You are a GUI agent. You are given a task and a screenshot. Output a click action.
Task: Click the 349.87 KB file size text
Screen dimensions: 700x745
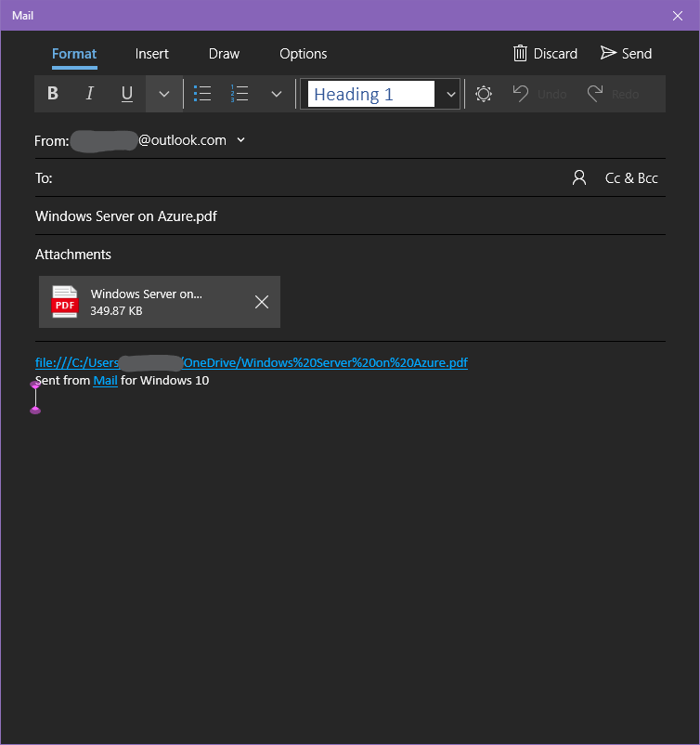(x=116, y=311)
